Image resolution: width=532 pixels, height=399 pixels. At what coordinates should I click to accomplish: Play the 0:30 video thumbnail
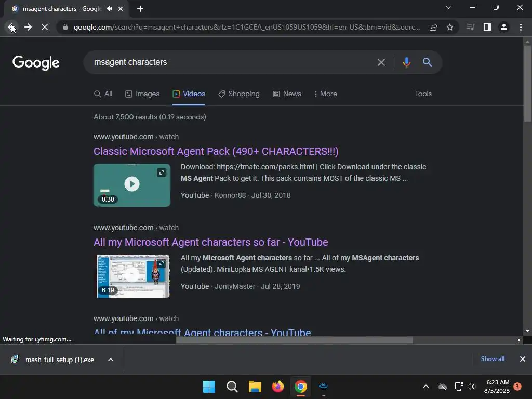tap(132, 184)
